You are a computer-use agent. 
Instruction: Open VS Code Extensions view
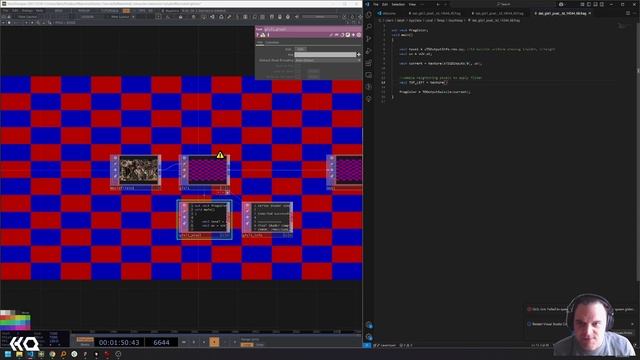[369, 63]
